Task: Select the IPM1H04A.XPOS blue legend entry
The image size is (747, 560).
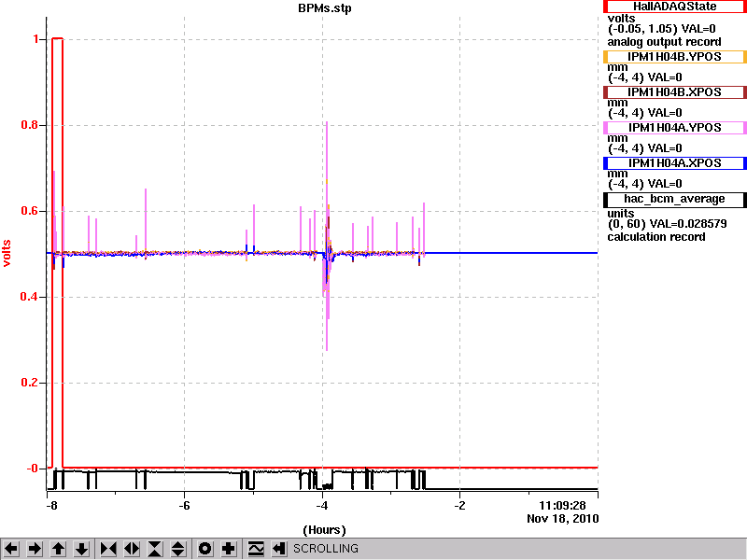Action: point(674,163)
